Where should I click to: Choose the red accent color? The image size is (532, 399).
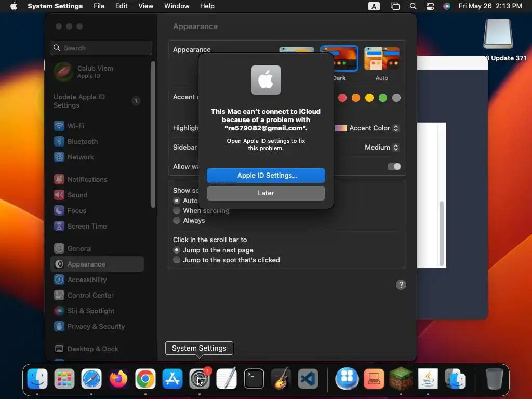[342, 98]
